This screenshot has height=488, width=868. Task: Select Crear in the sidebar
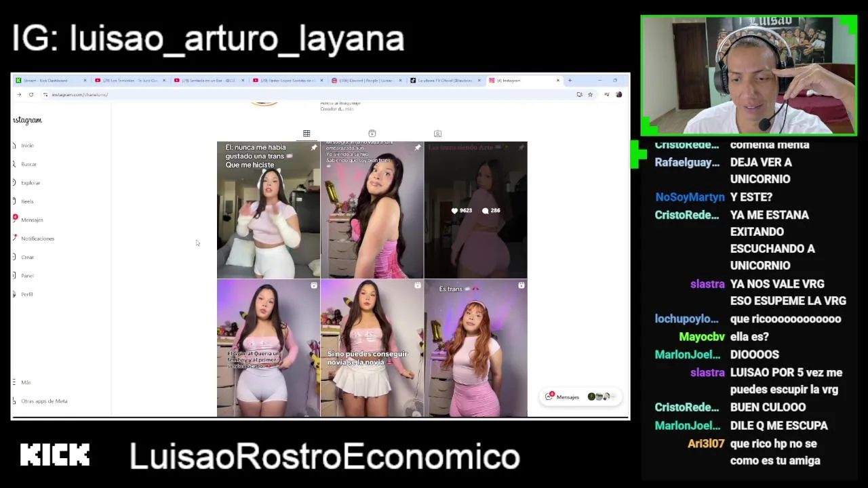click(x=27, y=258)
